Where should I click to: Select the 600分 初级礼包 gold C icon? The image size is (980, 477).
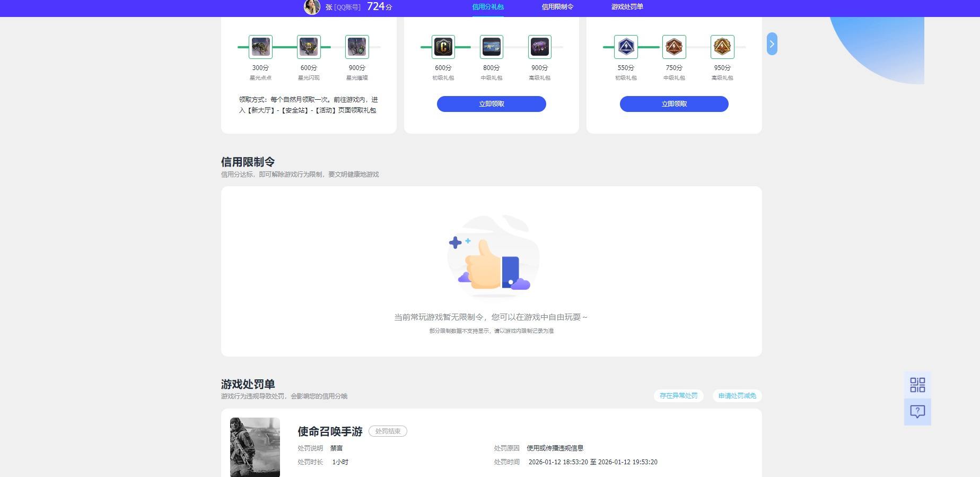[x=443, y=47]
